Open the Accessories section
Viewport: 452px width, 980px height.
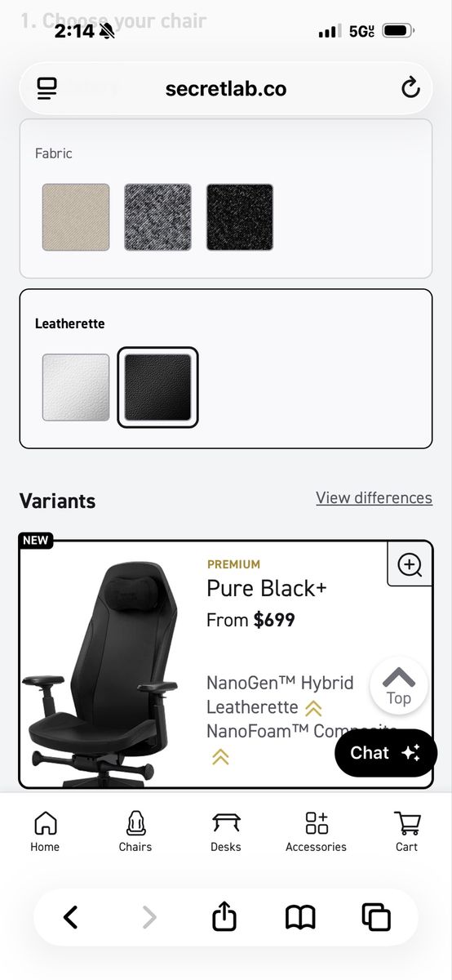316,831
